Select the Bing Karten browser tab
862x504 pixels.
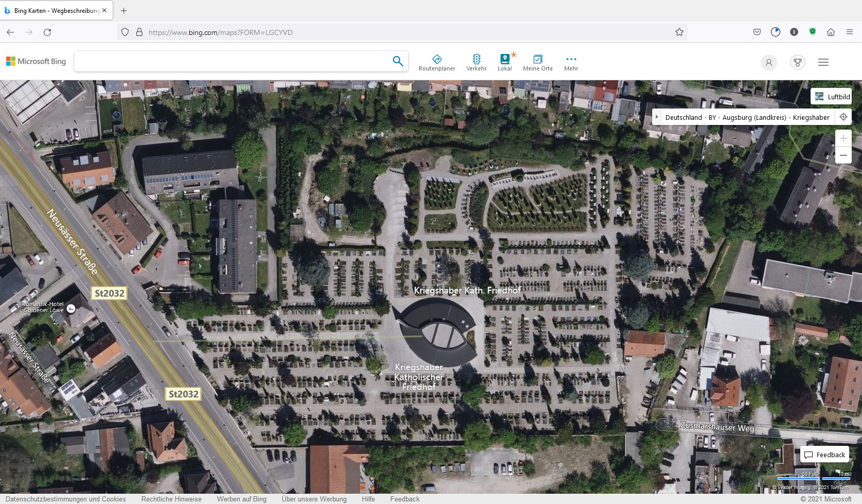click(57, 10)
